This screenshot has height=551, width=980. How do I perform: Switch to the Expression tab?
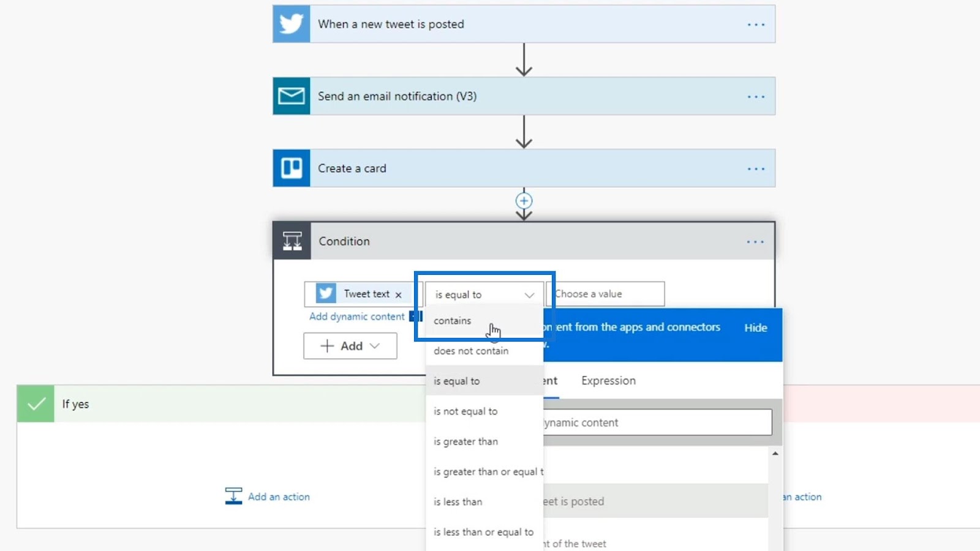608,381
